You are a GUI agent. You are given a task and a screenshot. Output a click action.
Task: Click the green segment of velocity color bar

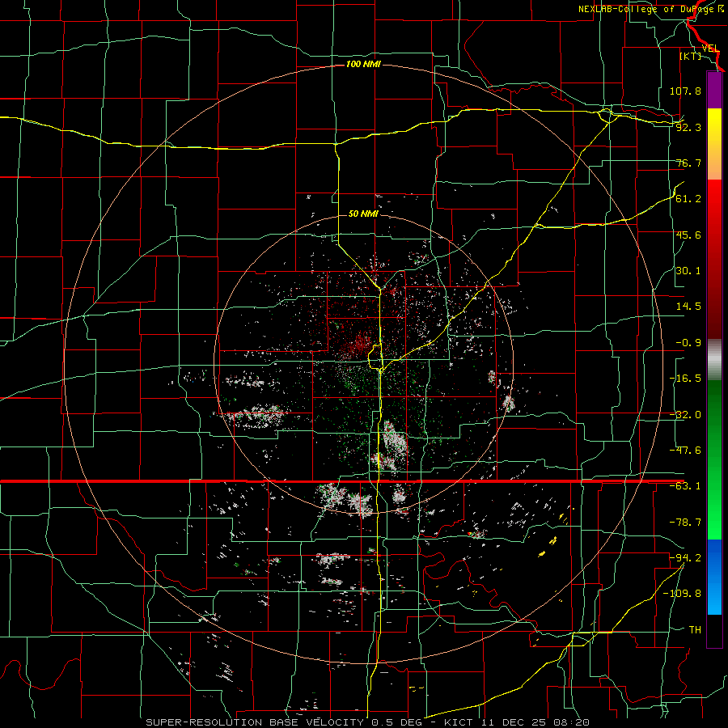coord(714,459)
